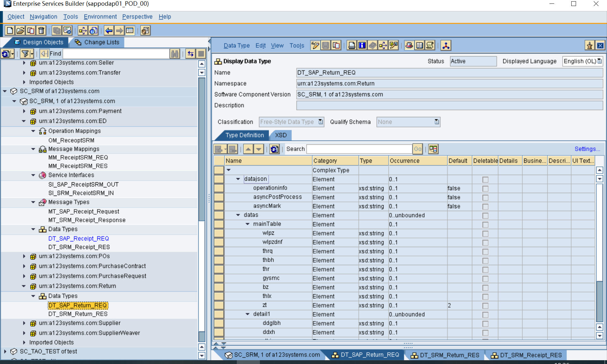Click the Find input field
This screenshot has height=364, width=607.
(116, 54)
